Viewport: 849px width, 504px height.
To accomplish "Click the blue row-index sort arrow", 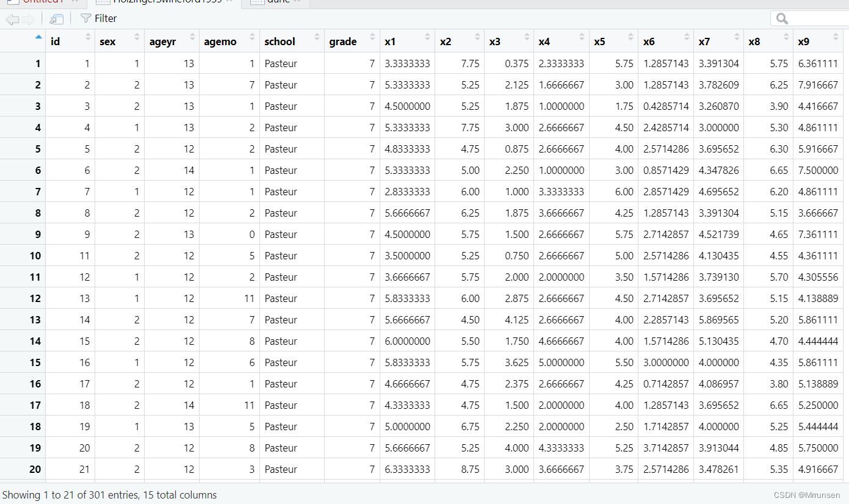I will pyautogui.click(x=39, y=37).
